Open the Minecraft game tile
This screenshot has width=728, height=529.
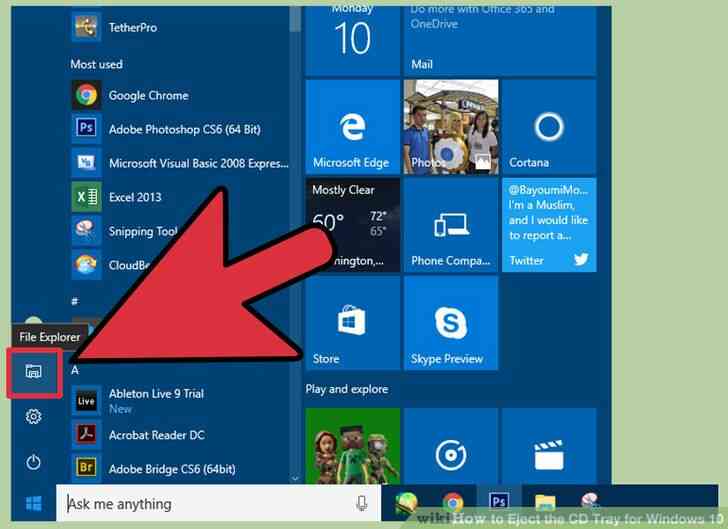[x=352, y=446]
